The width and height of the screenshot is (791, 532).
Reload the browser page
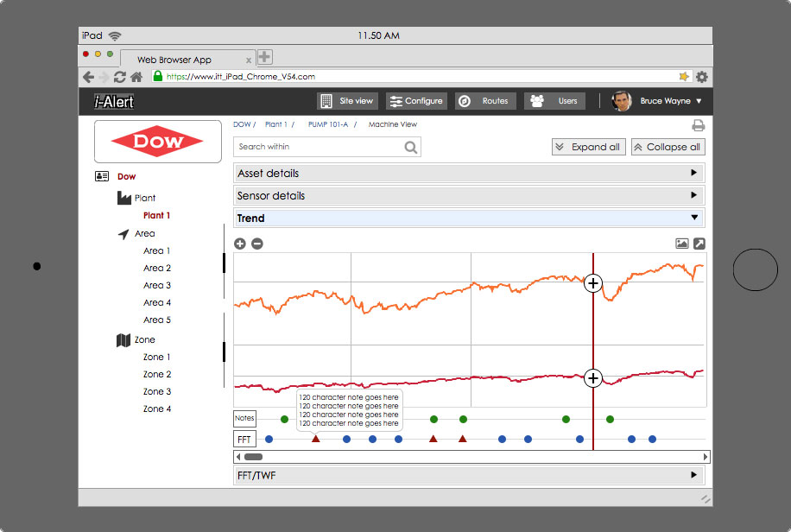tap(120, 77)
